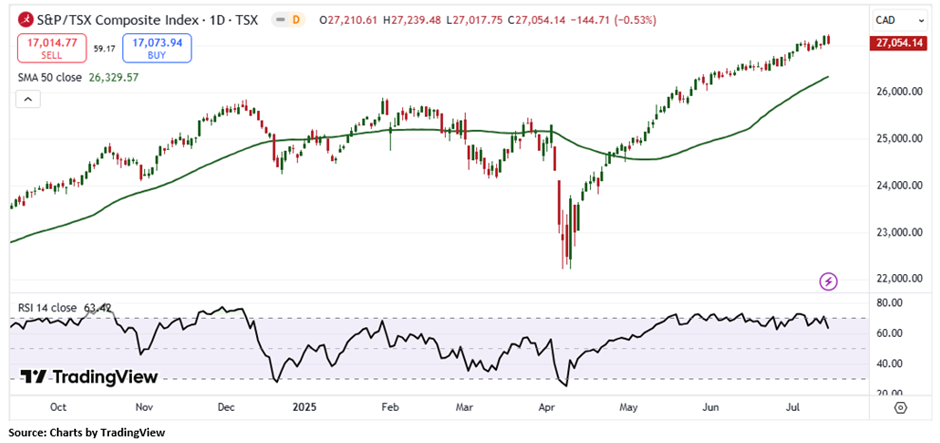Click the Jun label on time axis
This screenshot has width=940, height=443.
coord(710,408)
